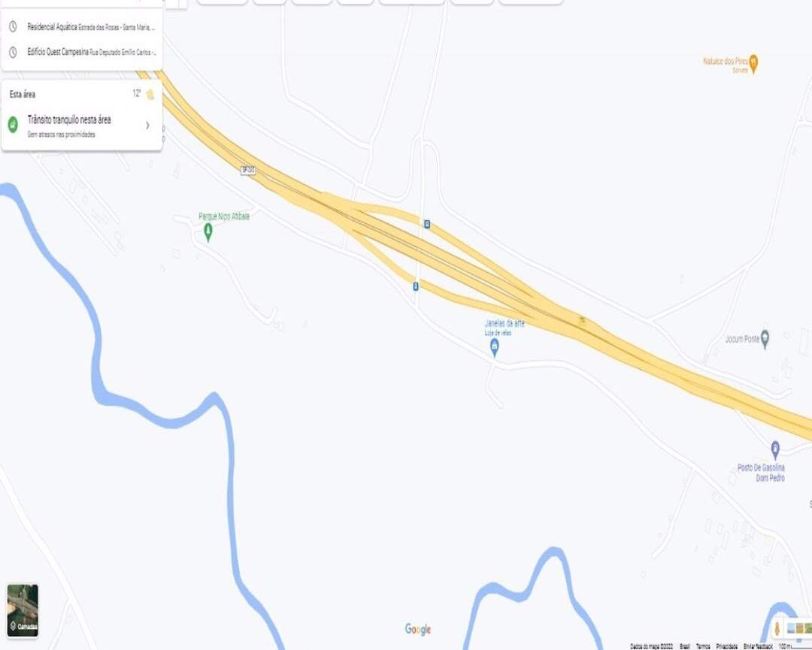Click the upper bus stop icon on highway
This screenshot has width=812, height=650.
point(427,224)
